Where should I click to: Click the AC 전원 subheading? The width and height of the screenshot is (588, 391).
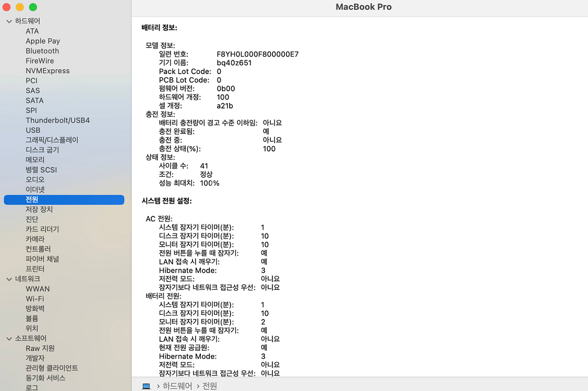coord(159,218)
